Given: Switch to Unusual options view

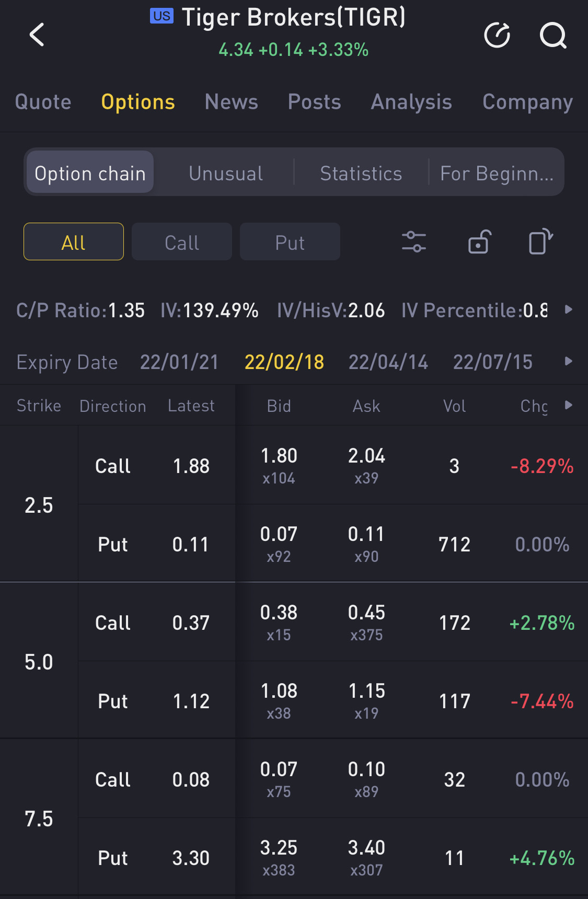Looking at the screenshot, I should click(x=226, y=174).
